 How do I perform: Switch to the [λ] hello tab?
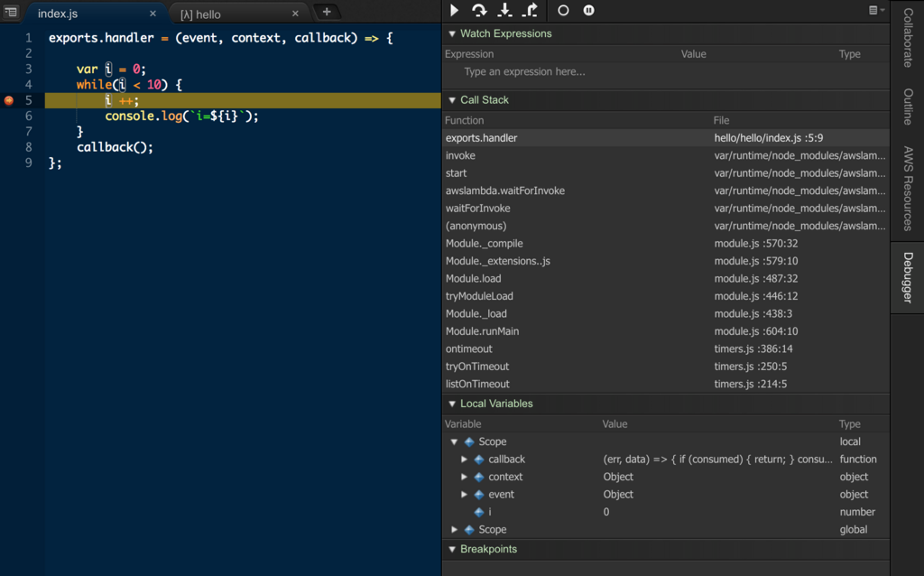click(200, 14)
